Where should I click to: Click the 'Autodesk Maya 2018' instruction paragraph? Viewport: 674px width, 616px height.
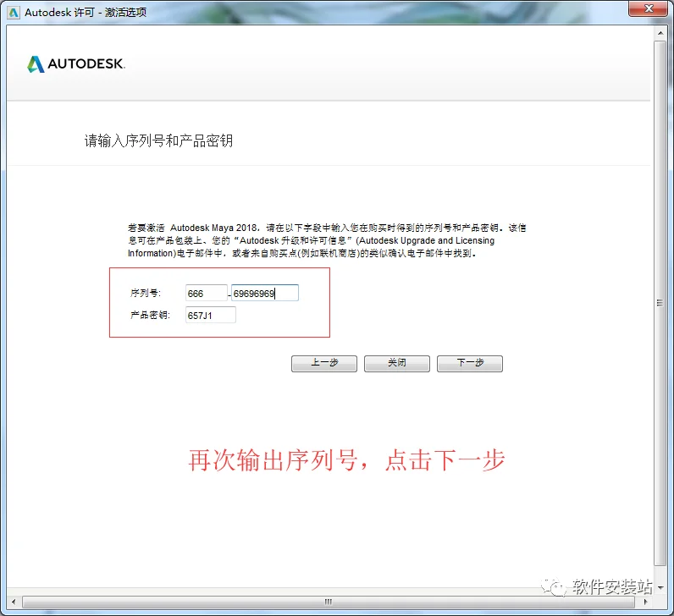[327, 240]
